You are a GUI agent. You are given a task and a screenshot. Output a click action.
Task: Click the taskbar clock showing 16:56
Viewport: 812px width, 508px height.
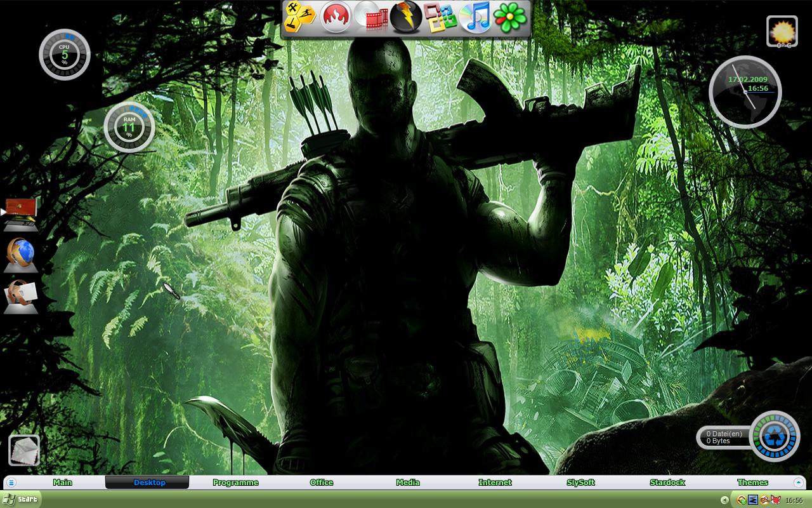[x=794, y=500]
